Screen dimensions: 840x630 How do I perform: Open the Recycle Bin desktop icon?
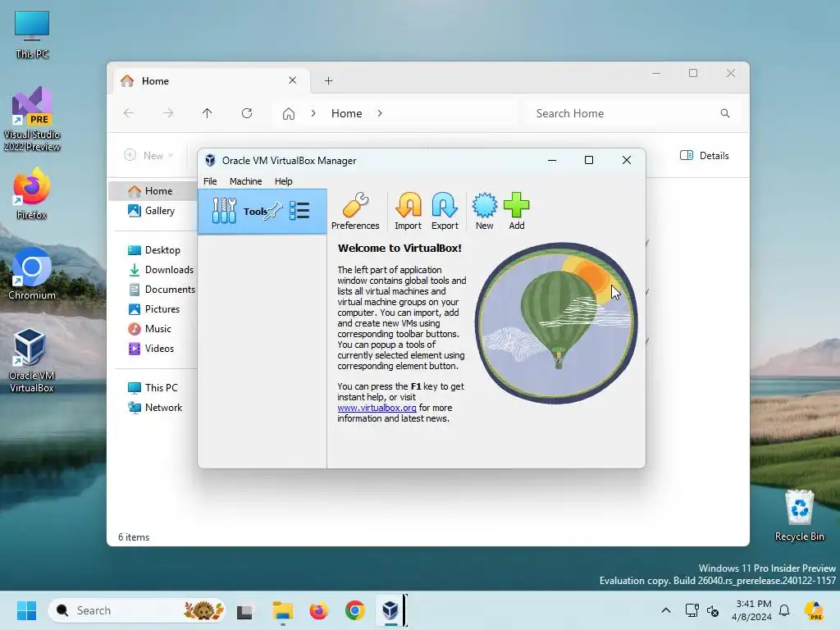pyautogui.click(x=799, y=515)
